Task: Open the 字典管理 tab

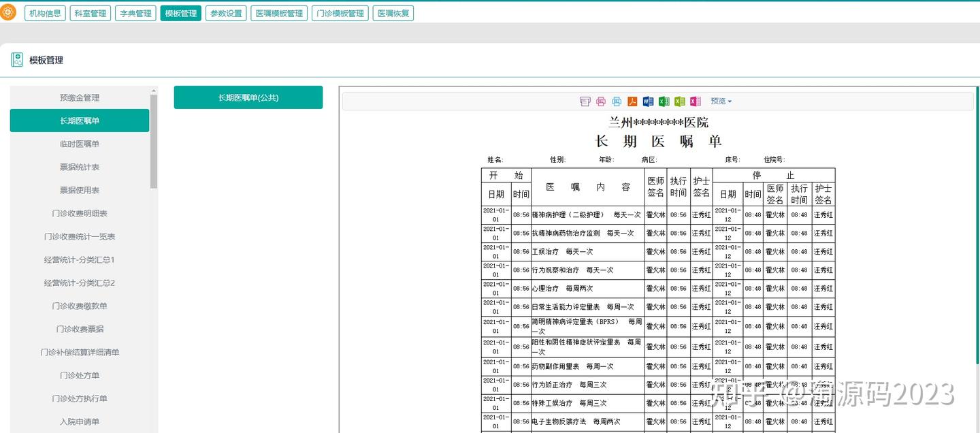Action: pos(135,13)
